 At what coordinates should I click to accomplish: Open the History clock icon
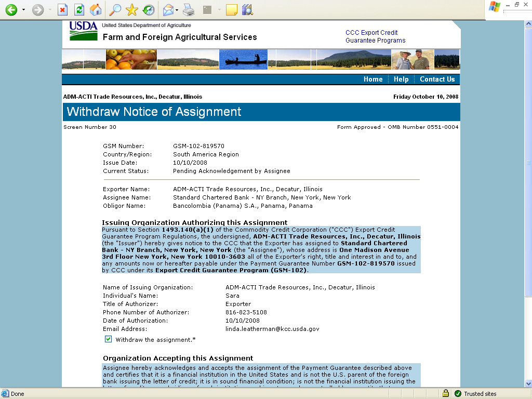pyautogui.click(x=149, y=10)
